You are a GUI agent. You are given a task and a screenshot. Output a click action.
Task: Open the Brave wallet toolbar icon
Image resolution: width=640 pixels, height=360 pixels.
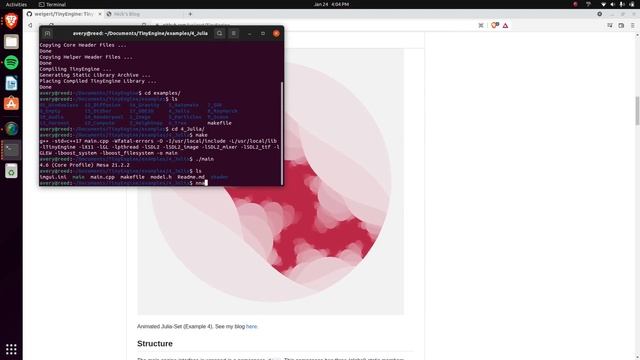[621, 25]
